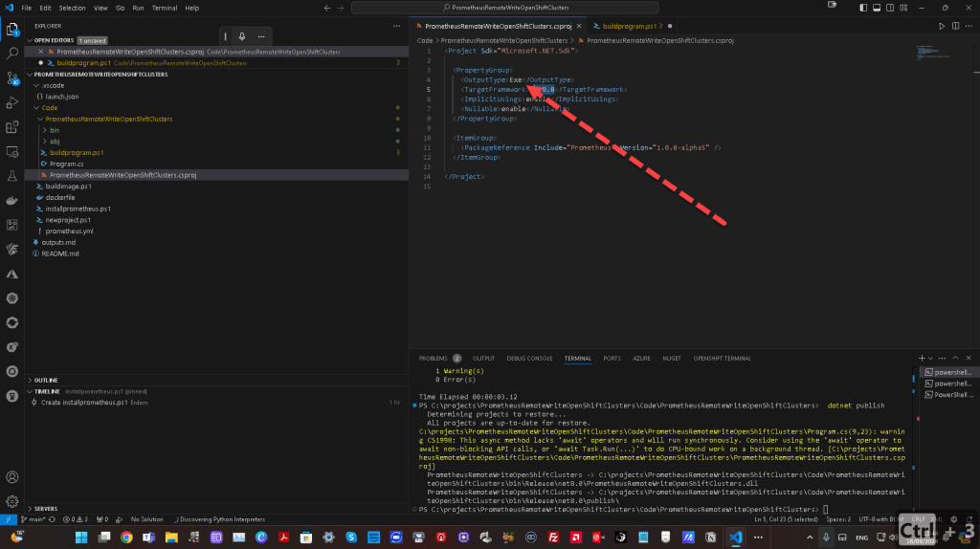Open the Explorer view icon
Viewport: 980px width, 549px height.
(x=11, y=30)
